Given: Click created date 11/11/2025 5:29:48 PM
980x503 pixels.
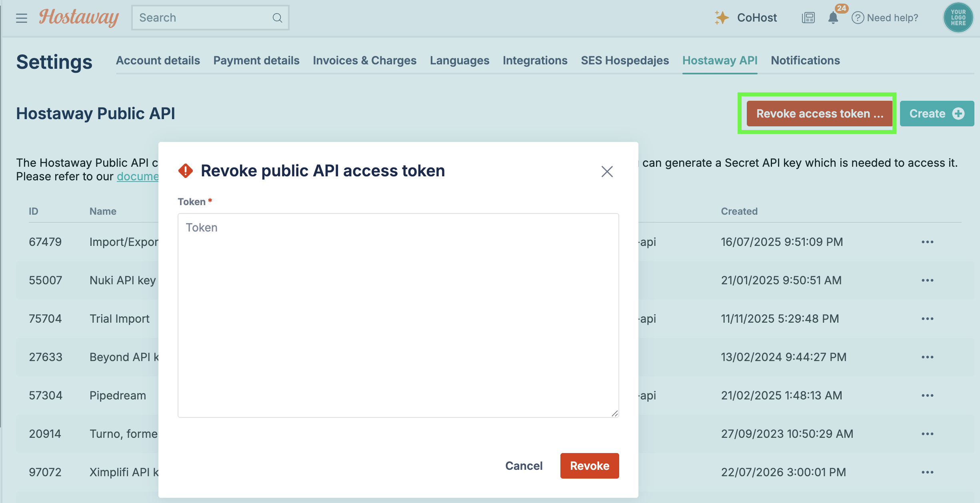Looking at the screenshot, I should pyautogui.click(x=780, y=319).
